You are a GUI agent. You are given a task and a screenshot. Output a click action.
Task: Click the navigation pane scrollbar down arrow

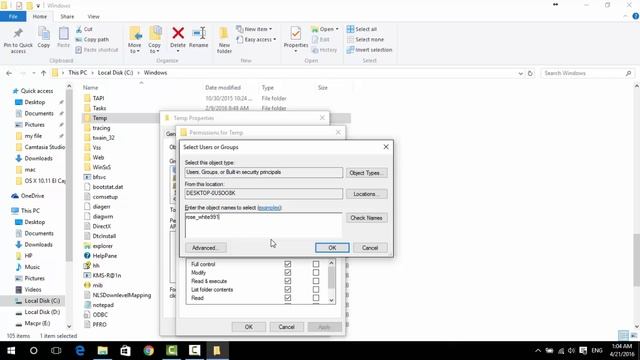click(69, 327)
